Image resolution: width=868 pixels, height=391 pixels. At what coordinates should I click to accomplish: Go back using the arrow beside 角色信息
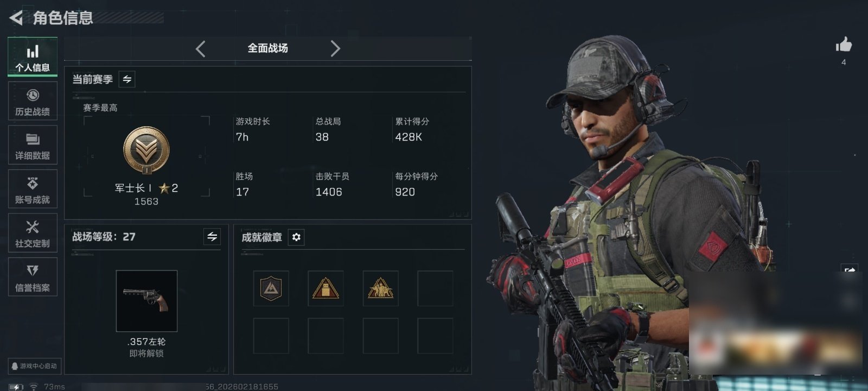(16, 18)
